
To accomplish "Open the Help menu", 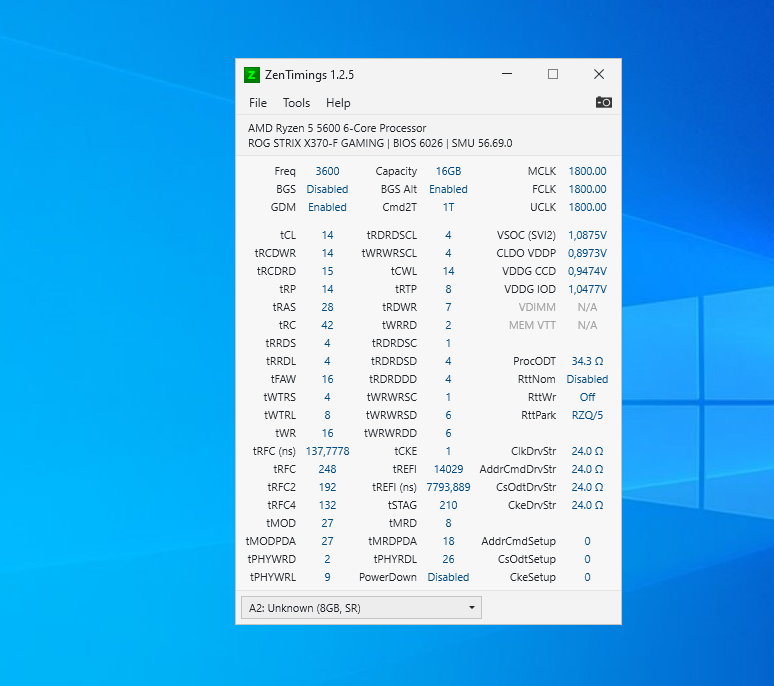I will click(338, 103).
